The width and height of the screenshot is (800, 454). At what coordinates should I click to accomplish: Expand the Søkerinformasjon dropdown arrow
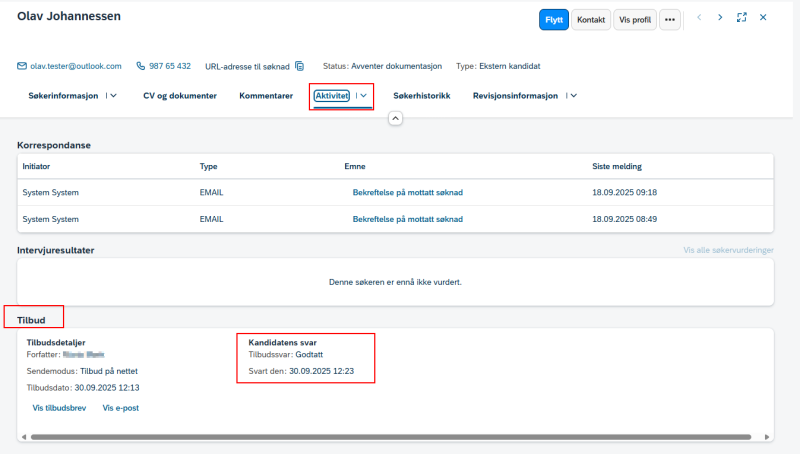[114, 96]
